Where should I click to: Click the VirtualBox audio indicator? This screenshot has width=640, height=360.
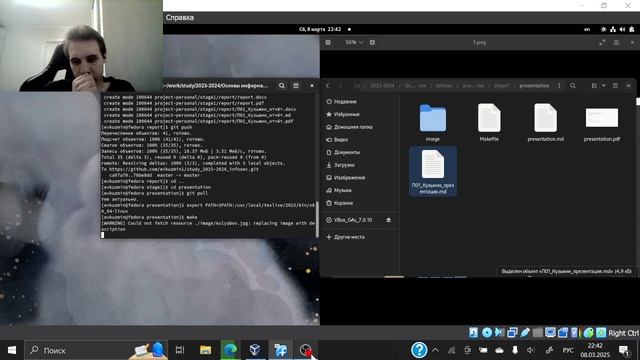499,333
